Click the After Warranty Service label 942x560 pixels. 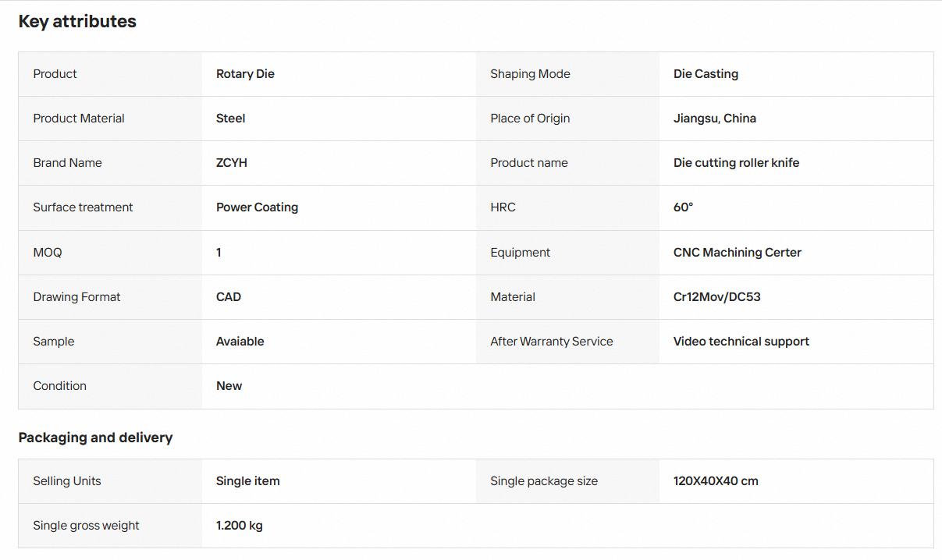point(551,342)
